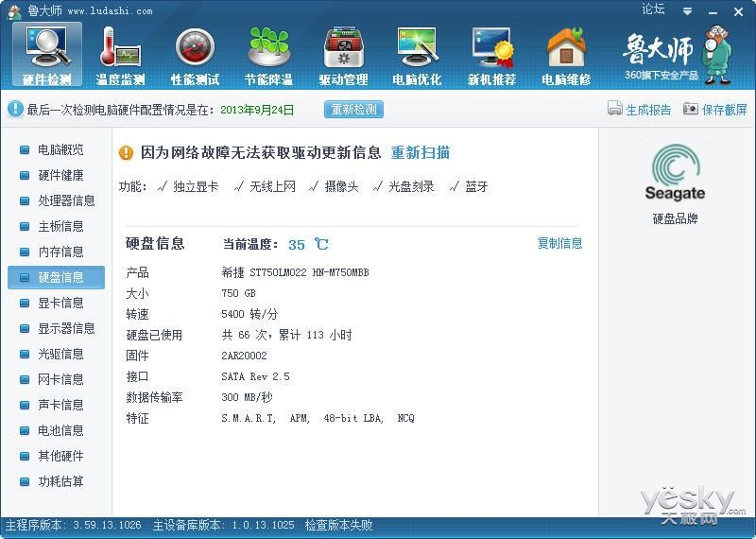756x539 pixels.
Task: Click the 光盘刻录 feature label
Action: point(411,186)
